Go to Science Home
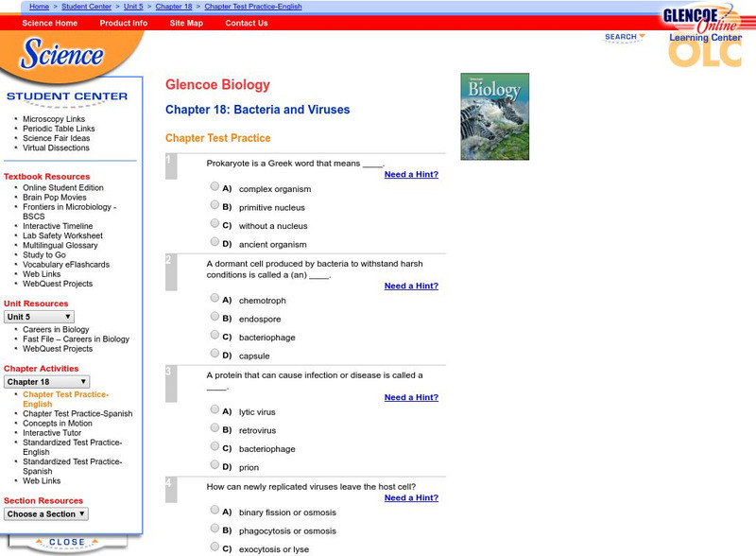Screen dimensions: 756x556 pyautogui.click(x=50, y=23)
